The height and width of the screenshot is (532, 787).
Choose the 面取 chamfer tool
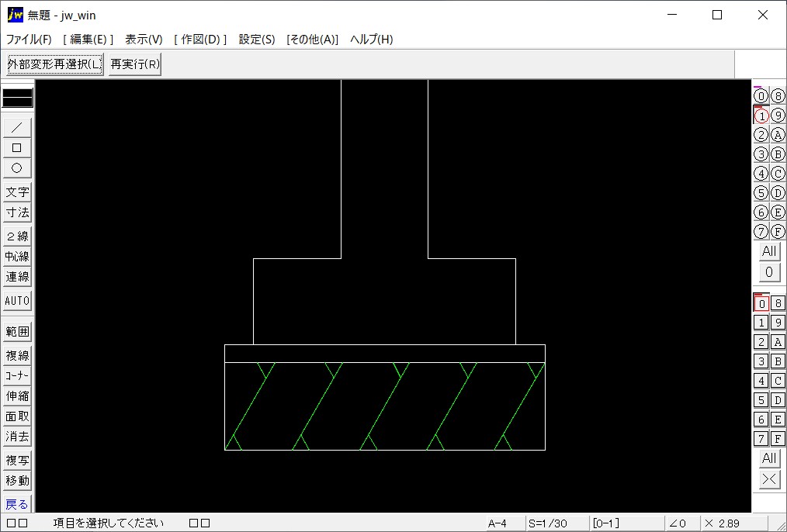[17, 416]
